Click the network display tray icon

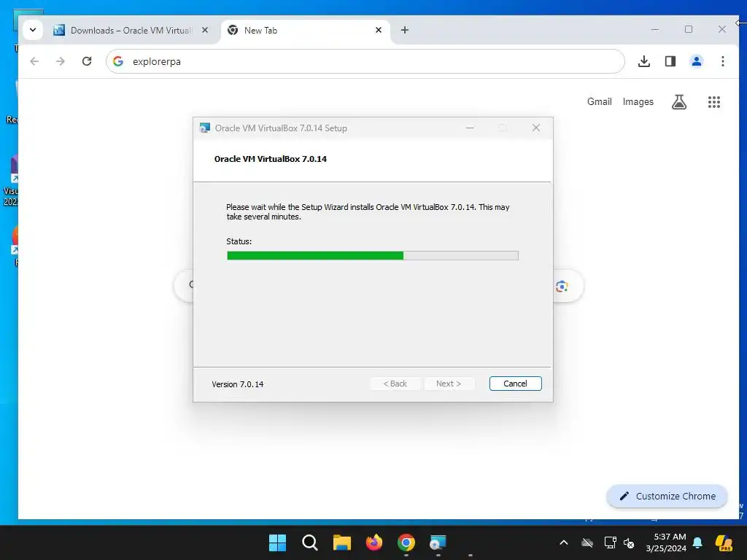tap(611, 542)
